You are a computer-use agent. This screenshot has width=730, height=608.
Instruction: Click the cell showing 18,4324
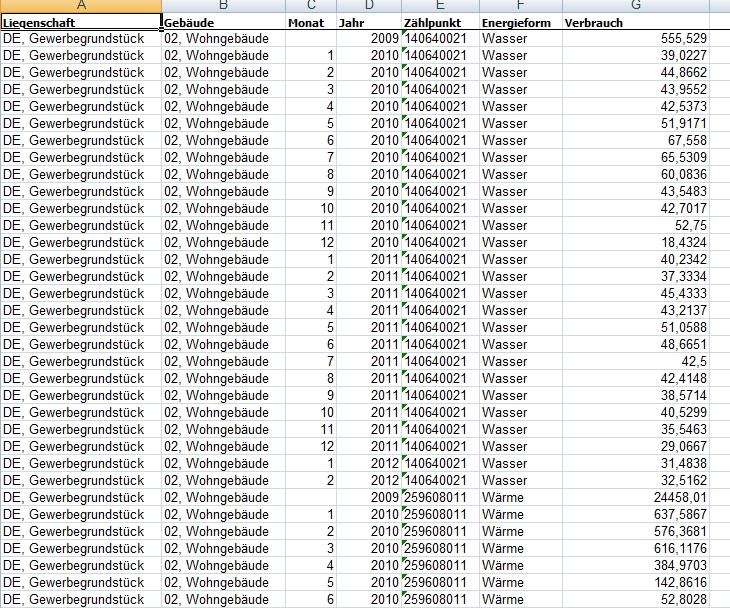point(635,242)
